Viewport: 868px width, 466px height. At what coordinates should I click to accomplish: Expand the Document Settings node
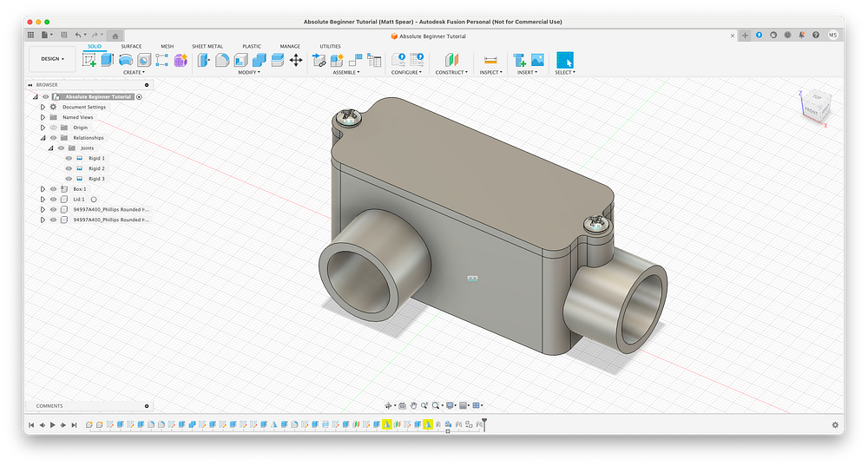[43, 107]
